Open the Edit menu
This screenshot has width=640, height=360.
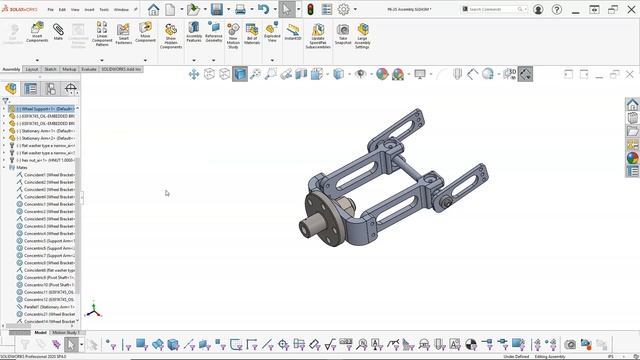(x=62, y=9)
